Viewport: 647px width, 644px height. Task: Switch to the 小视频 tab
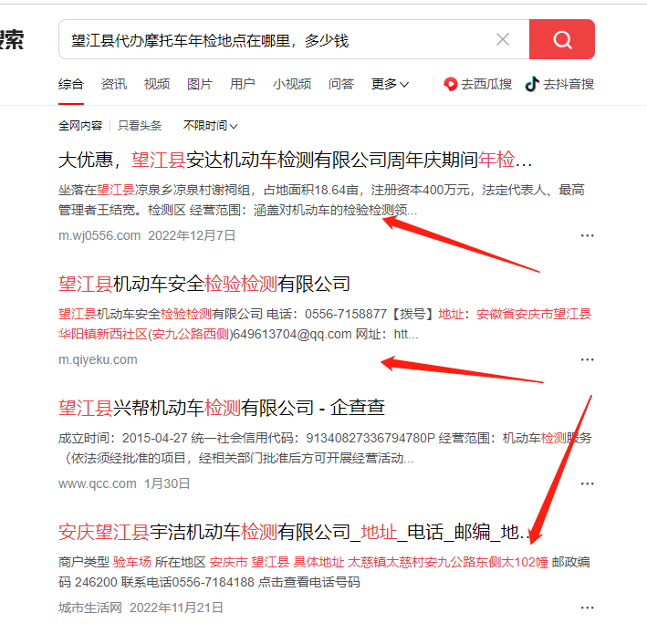click(292, 84)
